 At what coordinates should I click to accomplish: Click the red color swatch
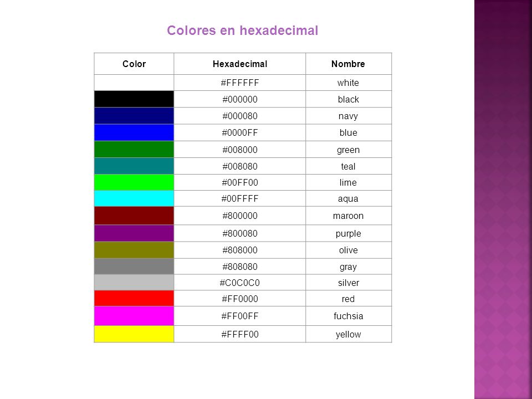coord(134,299)
